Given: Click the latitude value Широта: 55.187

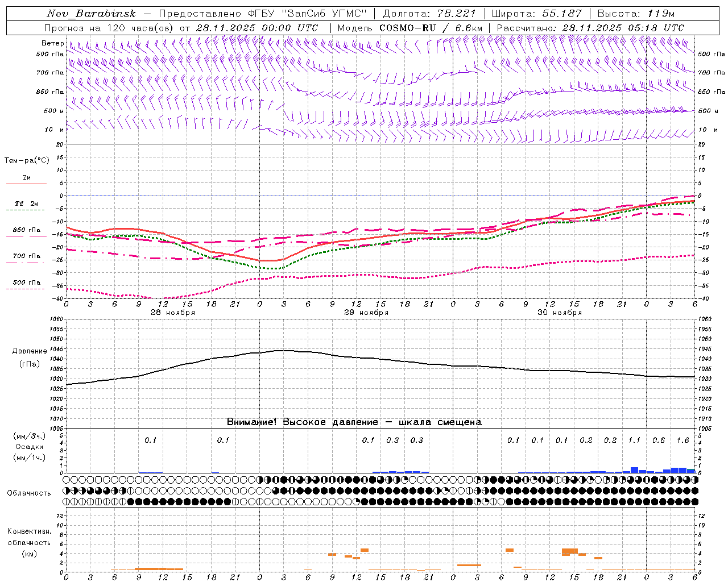Looking at the screenshot, I should (x=537, y=14).
